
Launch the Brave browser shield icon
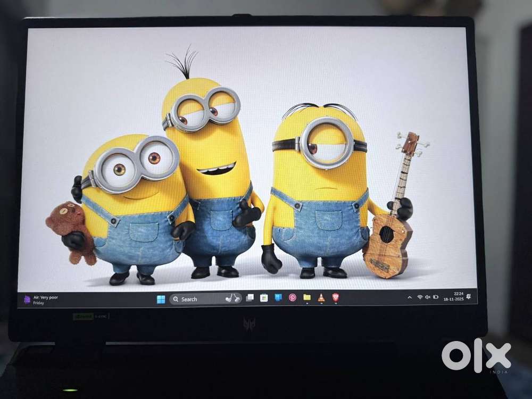pyautogui.click(x=335, y=299)
